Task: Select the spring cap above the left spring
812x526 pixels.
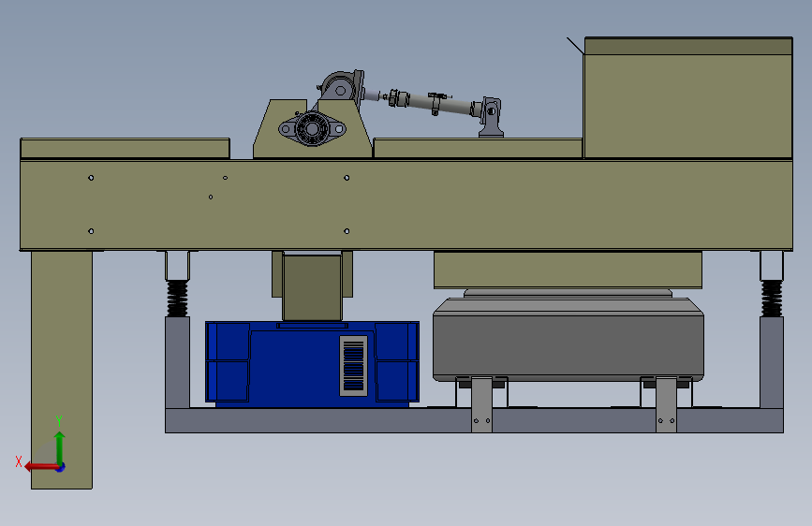Action: [x=177, y=266]
